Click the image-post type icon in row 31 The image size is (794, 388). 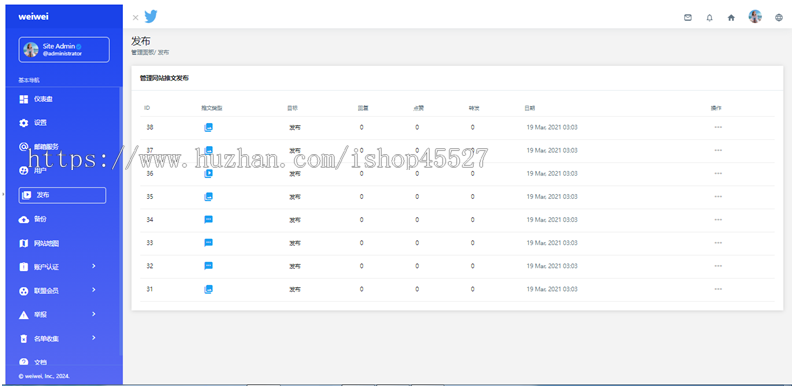point(208,289)
